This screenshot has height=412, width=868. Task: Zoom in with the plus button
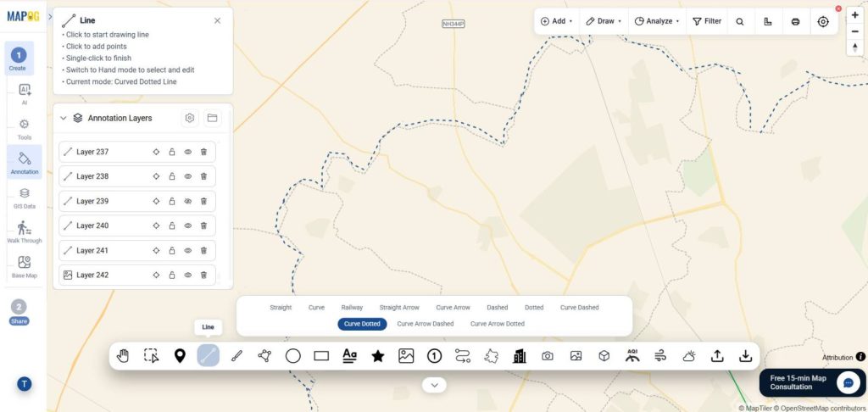[854, 15]
